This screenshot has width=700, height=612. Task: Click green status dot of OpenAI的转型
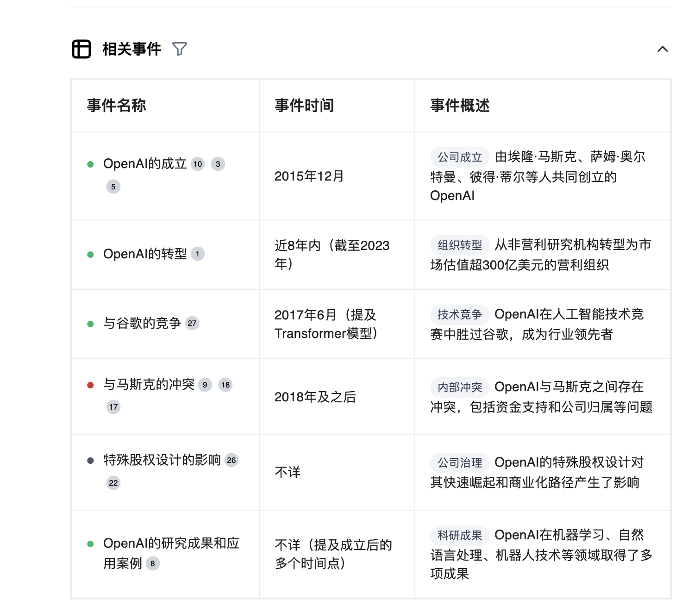(x=91, y=255)
